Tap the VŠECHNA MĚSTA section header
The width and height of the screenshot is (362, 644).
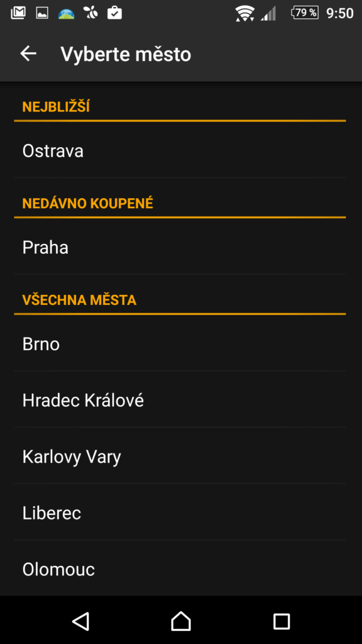pos(79,300)
